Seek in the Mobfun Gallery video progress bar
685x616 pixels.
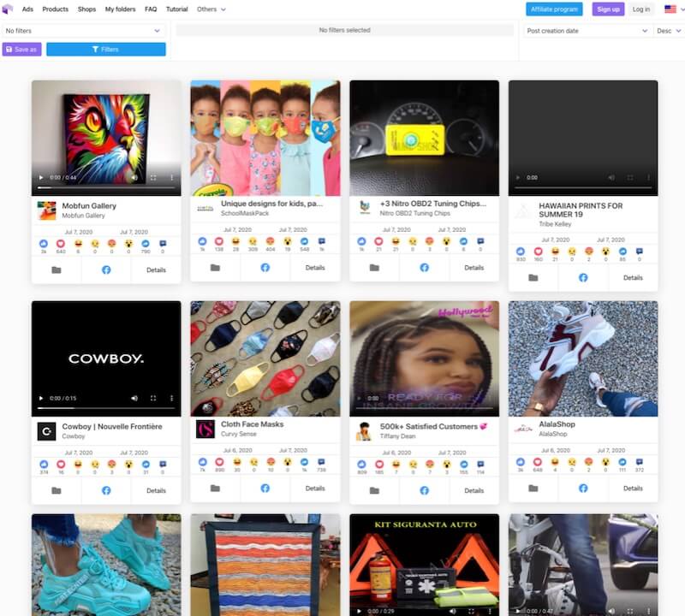pyautogui.click(x=106, y=187)
